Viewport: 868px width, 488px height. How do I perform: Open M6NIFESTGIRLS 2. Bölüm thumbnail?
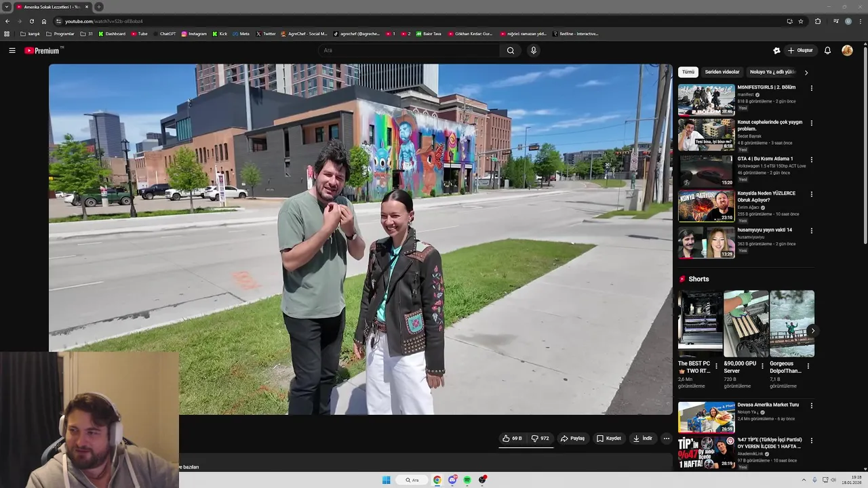click(x=707, y=100)
